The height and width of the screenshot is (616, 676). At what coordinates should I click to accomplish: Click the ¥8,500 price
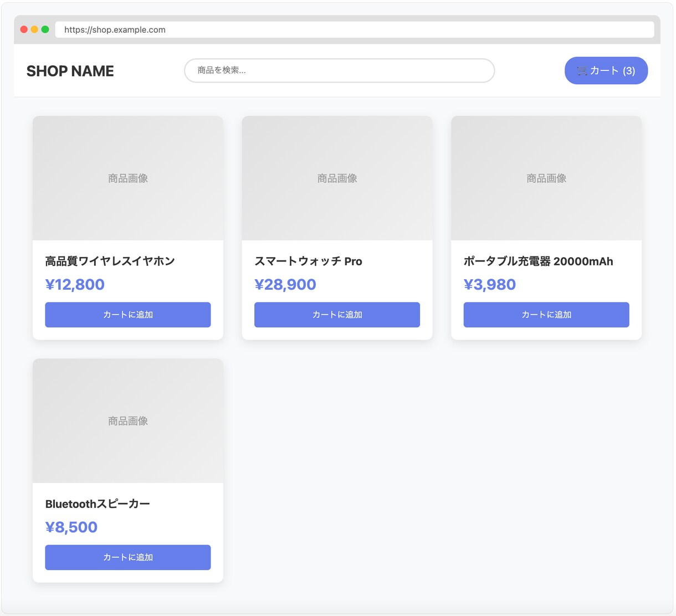click(71, 527)
